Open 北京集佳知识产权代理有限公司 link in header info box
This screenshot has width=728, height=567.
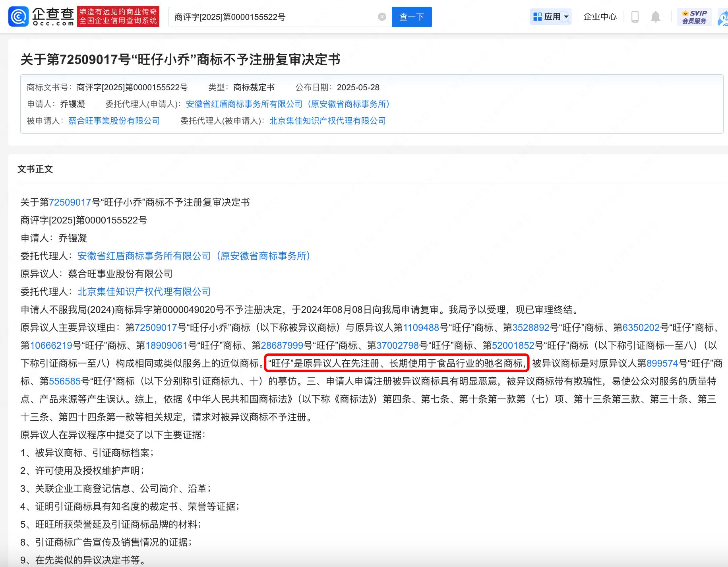[x=328, y=121]
